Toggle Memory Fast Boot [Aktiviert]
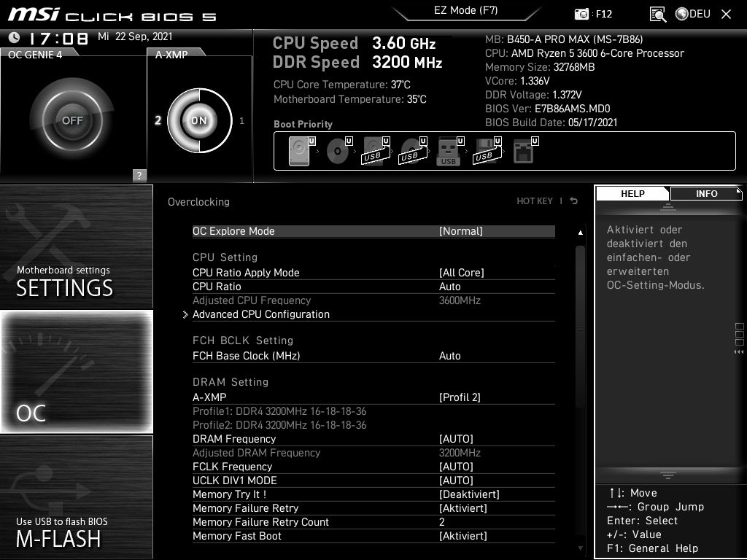 463,536
